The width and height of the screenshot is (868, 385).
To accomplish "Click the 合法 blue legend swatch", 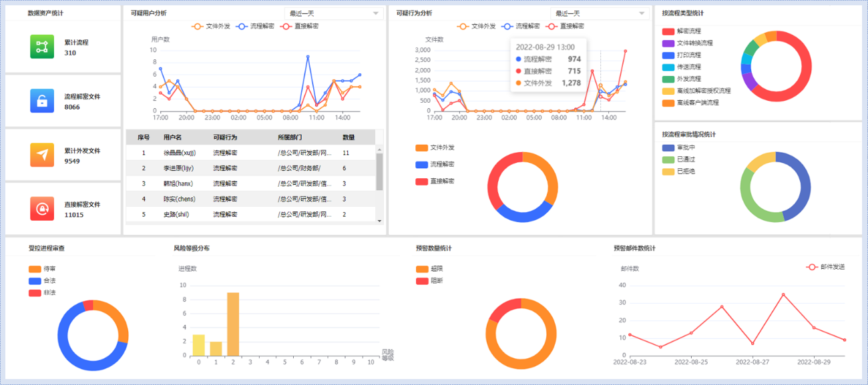I will click(x=35, y=281).
